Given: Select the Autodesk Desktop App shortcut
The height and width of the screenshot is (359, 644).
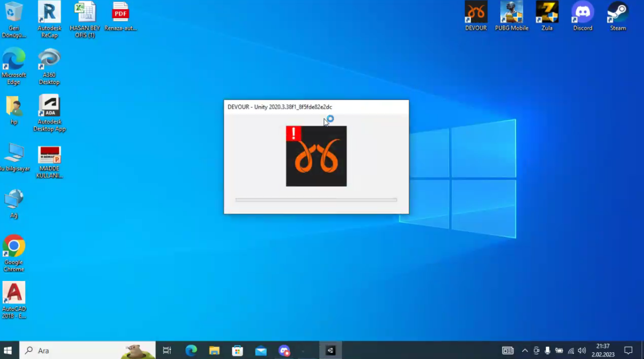Looking at the screenshot, I should [49, 113].
